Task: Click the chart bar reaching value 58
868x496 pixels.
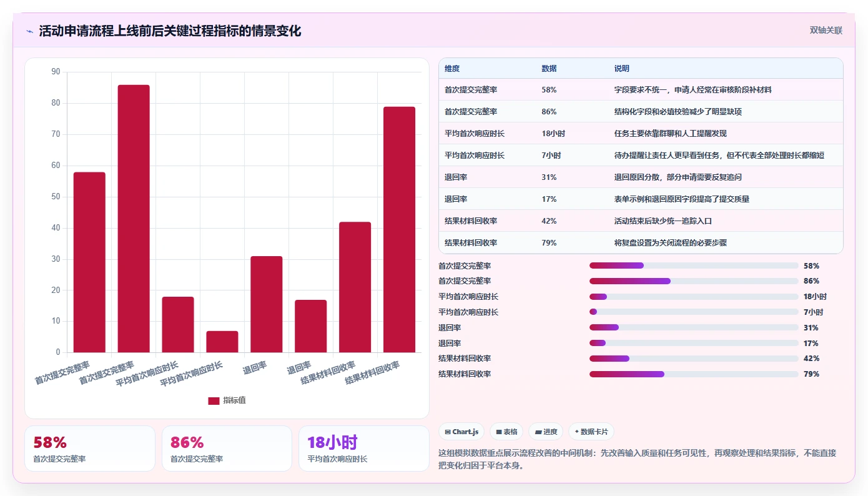Action: [x=89, y=262]
